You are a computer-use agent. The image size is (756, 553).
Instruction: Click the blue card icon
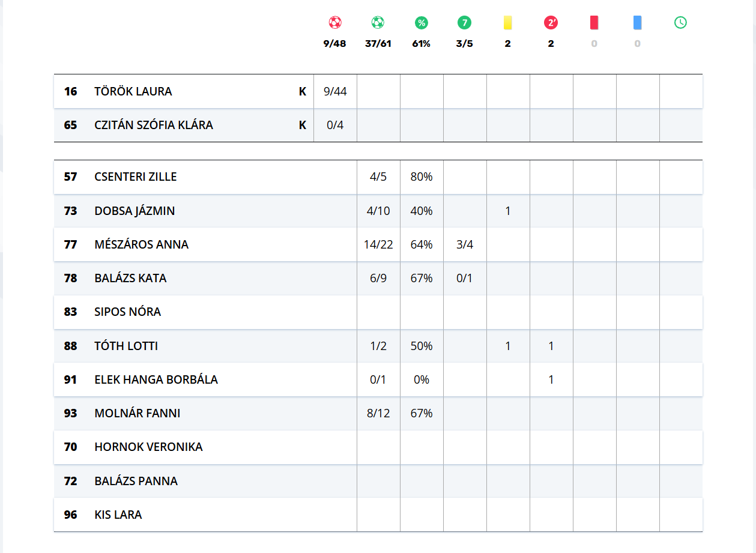[x=637, y=23]
